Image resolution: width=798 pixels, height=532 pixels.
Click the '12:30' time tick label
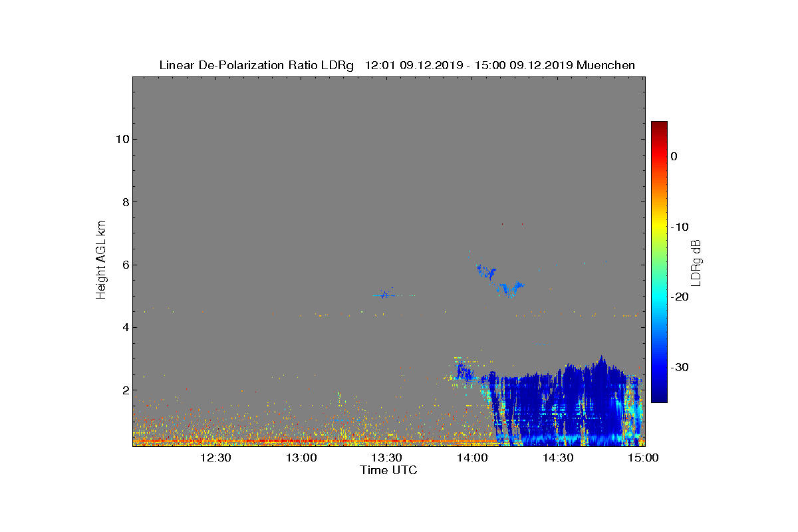215,458
